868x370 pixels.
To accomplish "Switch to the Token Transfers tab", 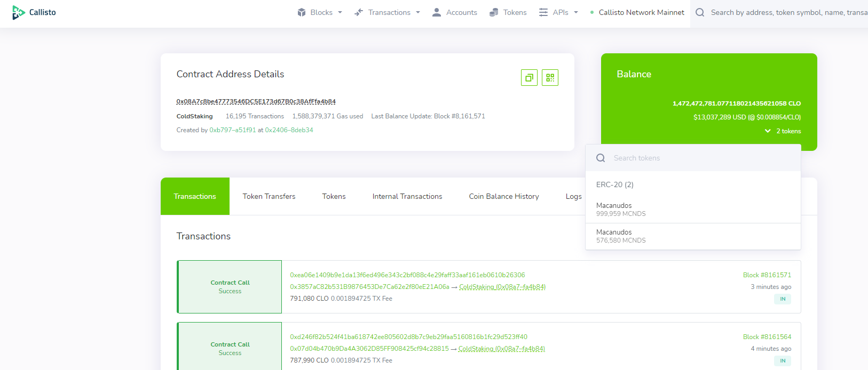I will point(269,196).
